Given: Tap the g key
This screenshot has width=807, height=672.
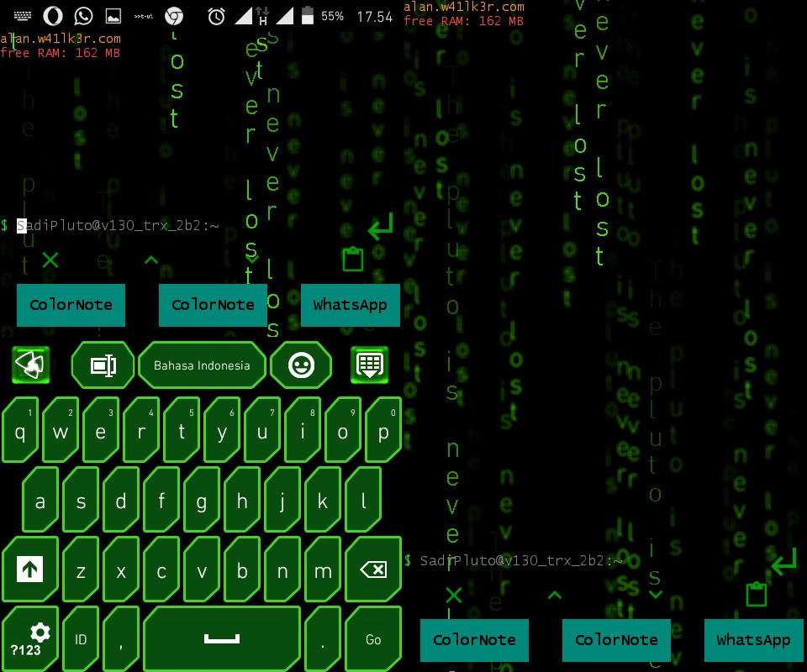Looking at the screenshot, I should (x=202, y=499).
